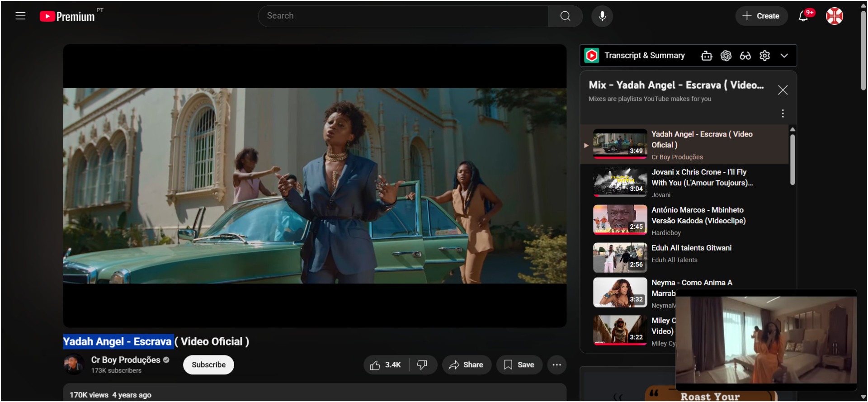Select Jovani x Chris Crone - I'll Fly video
This screenshot has width=868, height=402.
[x=702, y=178]
